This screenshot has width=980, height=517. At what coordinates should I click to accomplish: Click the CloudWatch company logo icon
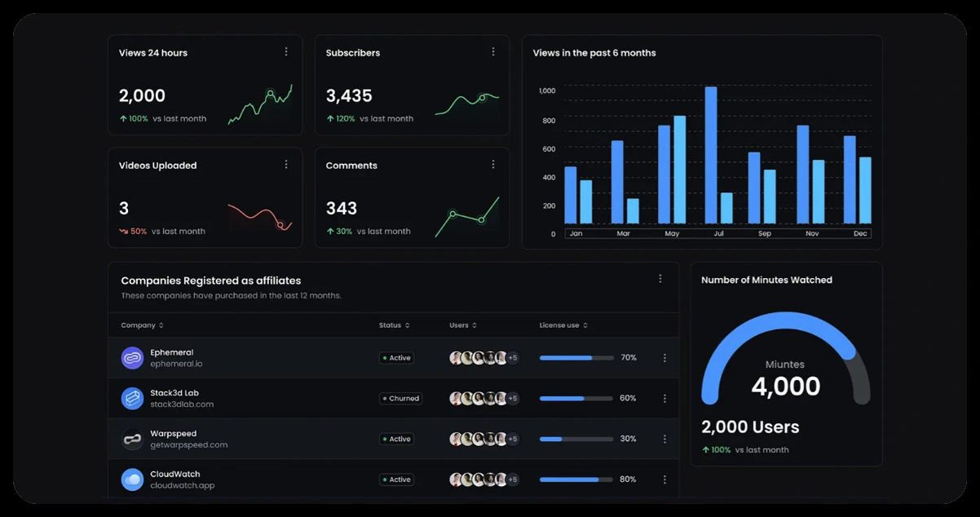coord(132,479)
